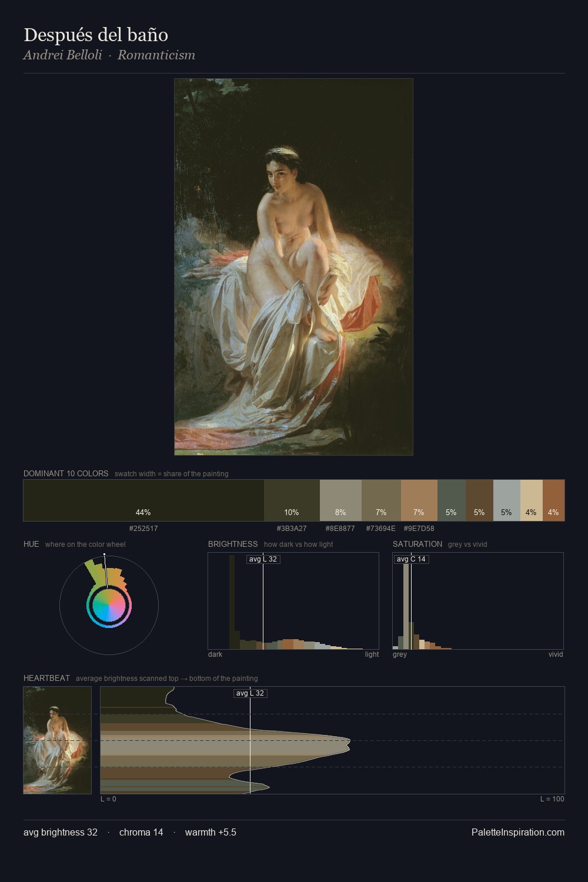Screen dimensions: 588x882
Task: Click hex code '#3B3A27'
Action: click(292, 529)
